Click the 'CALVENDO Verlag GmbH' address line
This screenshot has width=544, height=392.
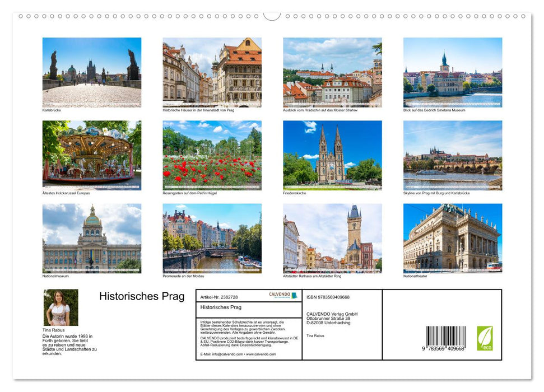332,314
